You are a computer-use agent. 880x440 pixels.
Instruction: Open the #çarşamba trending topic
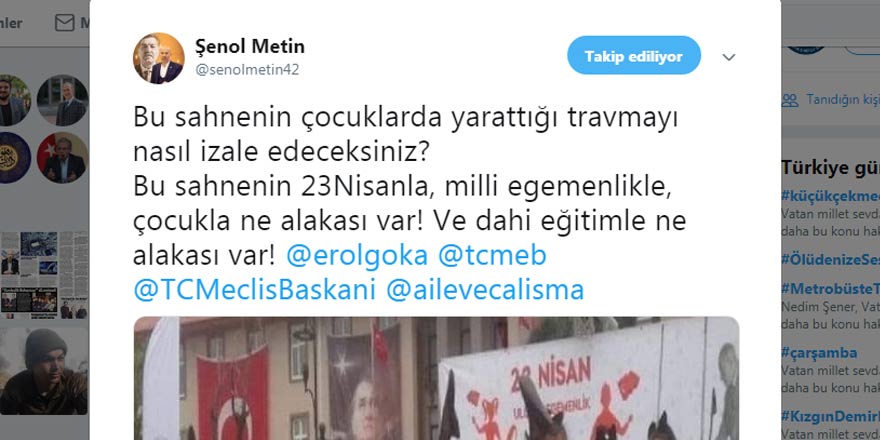[x=819, y=352]
